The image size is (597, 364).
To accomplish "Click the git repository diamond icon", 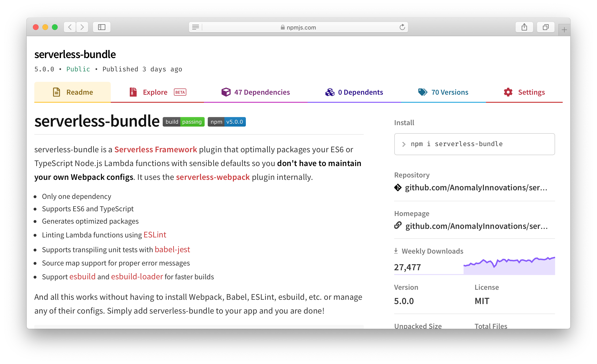I will point(398,187).
